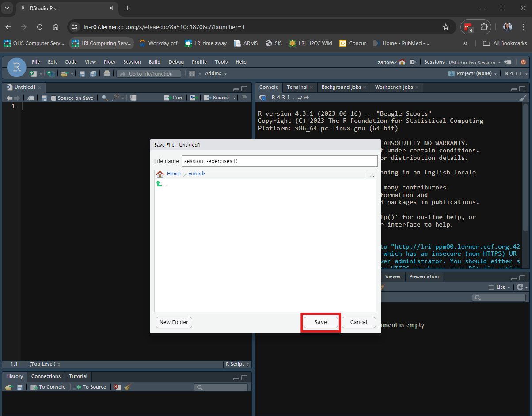This screenshot has height=416, width=532.
Task: Open the Tools menu
Action: tap(221, 62)
